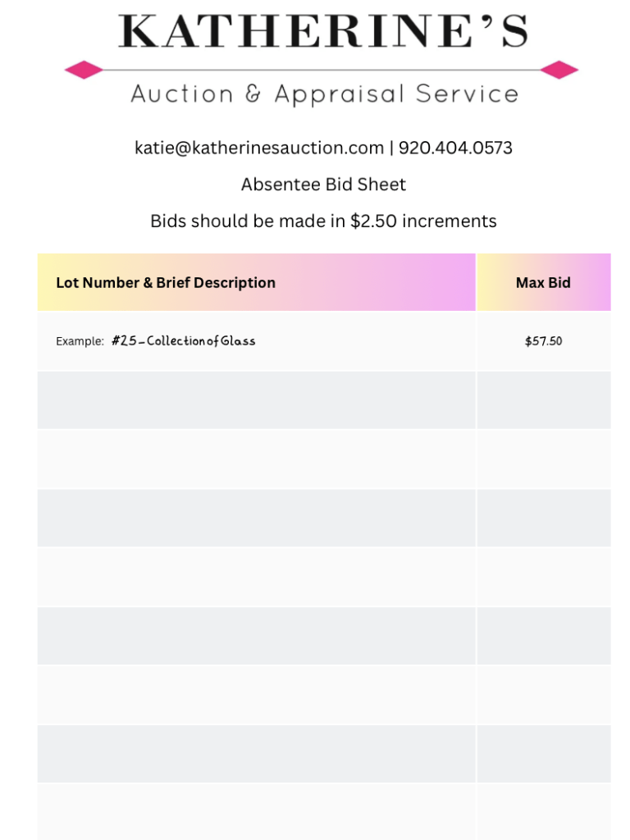Select the second blank description row

pyautogui.click(x=256, y=459)
